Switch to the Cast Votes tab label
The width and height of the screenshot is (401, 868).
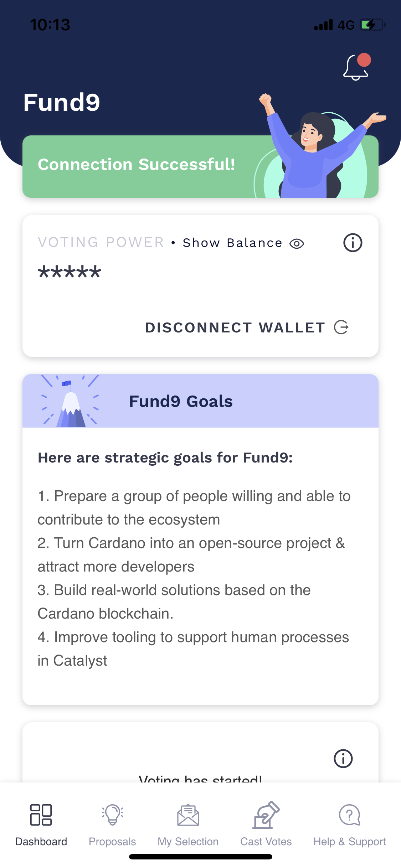click(x=266, y=842)
